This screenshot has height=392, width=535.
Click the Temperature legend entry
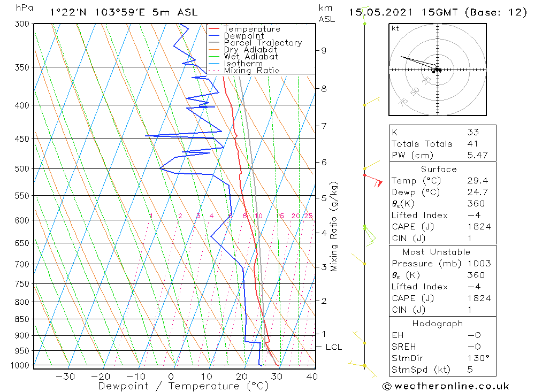(x=252, y=29)
